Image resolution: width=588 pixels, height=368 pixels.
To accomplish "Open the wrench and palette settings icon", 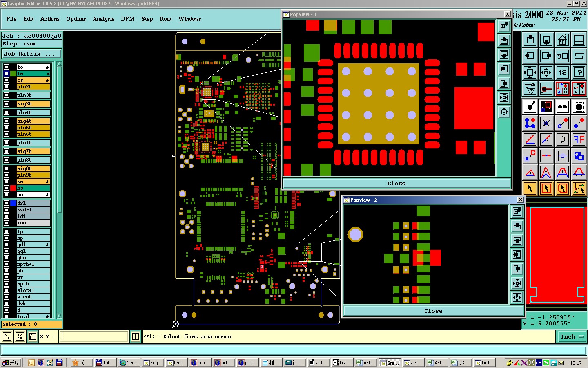I will pyautogui.click(x=530, y=88).
